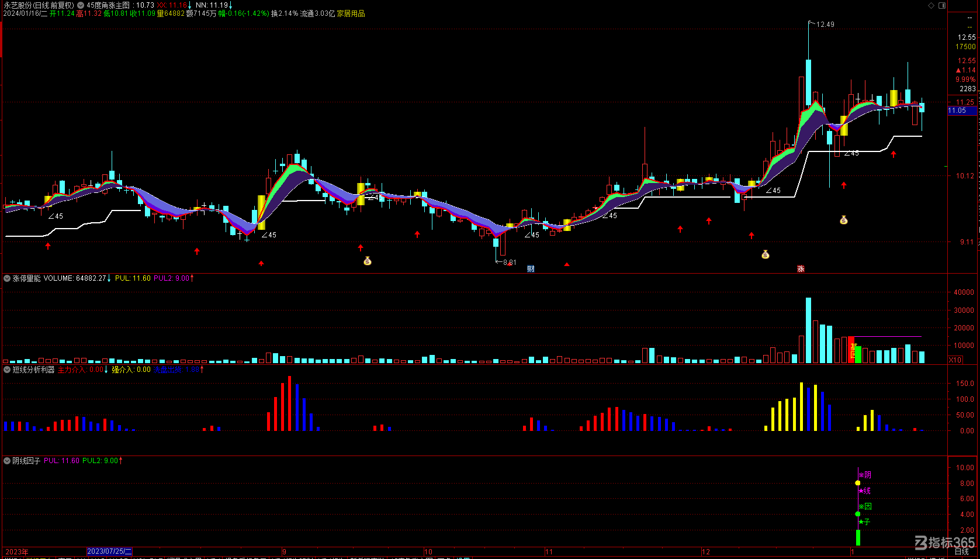
Task: Click the money bag icon in late September
Action: 368,261
